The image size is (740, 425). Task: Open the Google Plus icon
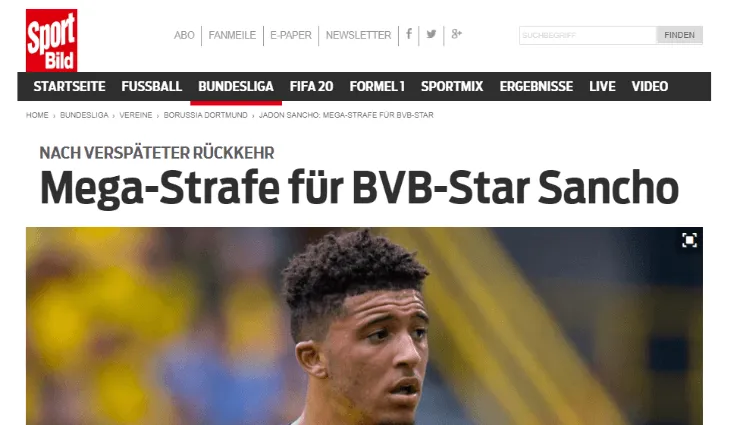coord(456,34)
